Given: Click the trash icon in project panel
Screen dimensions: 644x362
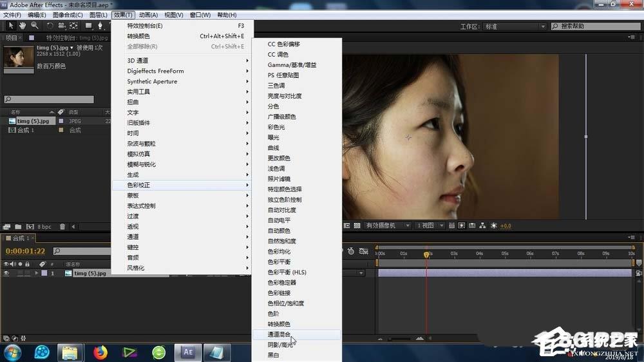Looking at the screenshot, I should click(x=62, y=226).
